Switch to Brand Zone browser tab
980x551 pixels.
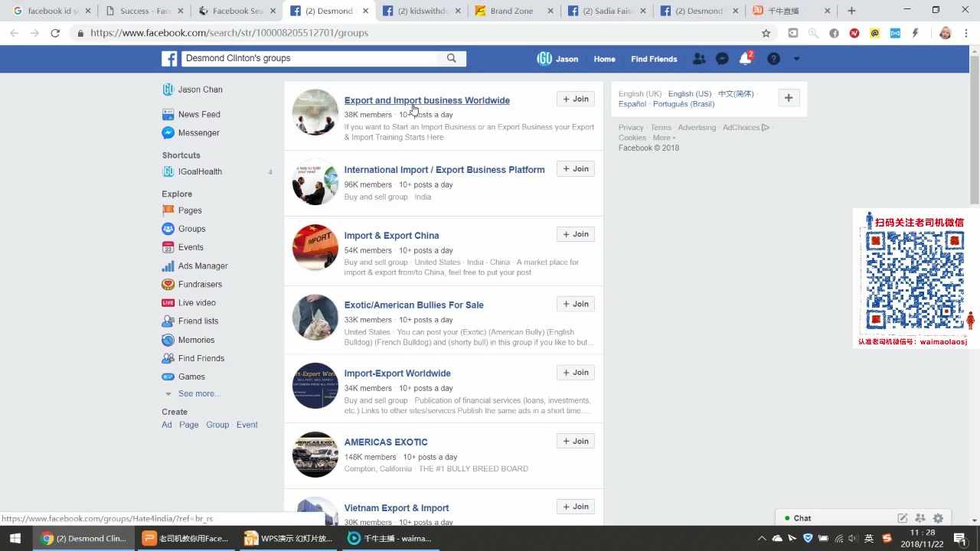[x=511, y=11]
